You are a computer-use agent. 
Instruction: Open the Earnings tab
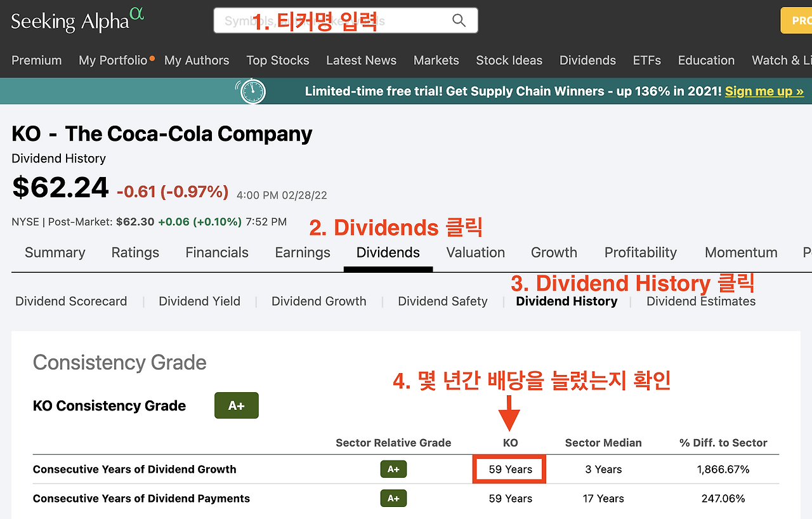click(303, 253)
